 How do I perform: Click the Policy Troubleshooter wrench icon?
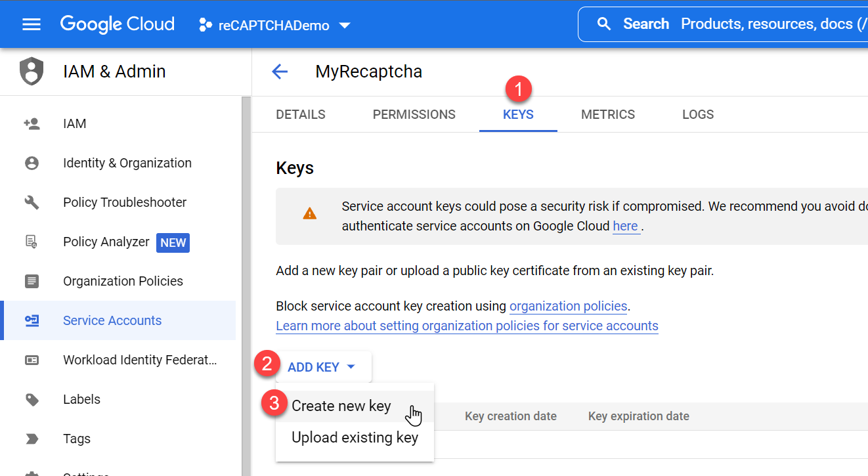coord(32,202)
